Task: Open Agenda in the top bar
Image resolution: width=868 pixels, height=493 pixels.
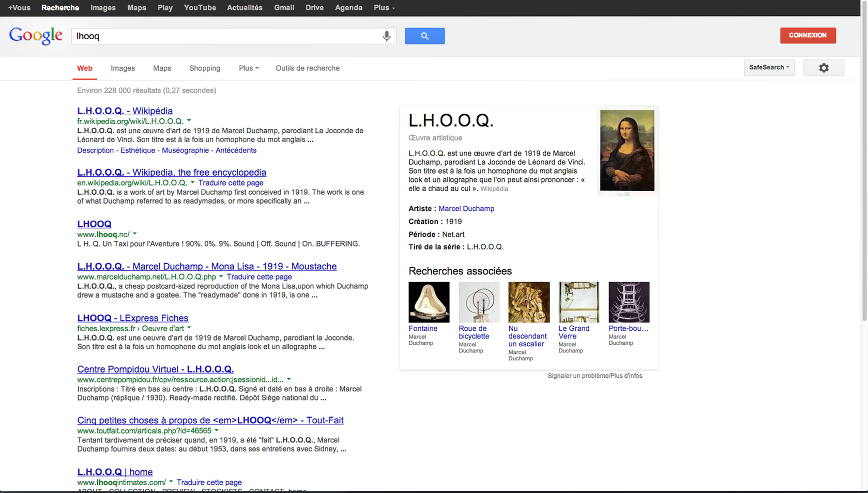Action: [348, 8]
